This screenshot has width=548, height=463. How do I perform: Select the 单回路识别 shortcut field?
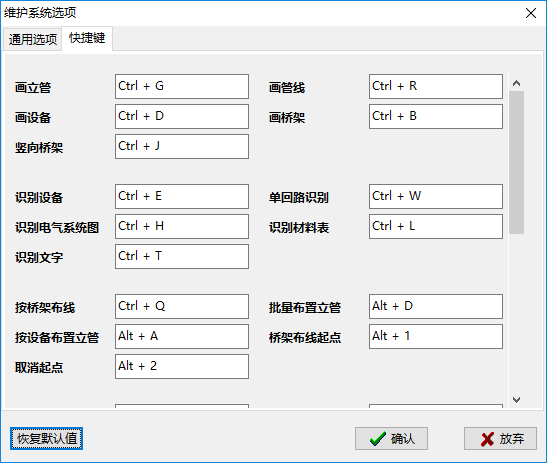pyautogui.click(x=436, y=196)
